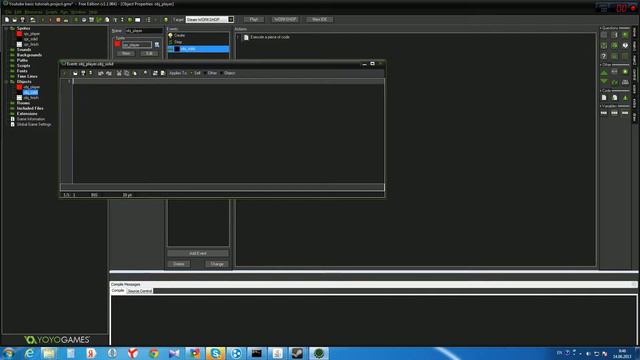Open Internet Explorer from the taskbar
The image size is (640, 360).
click(29, 353)
